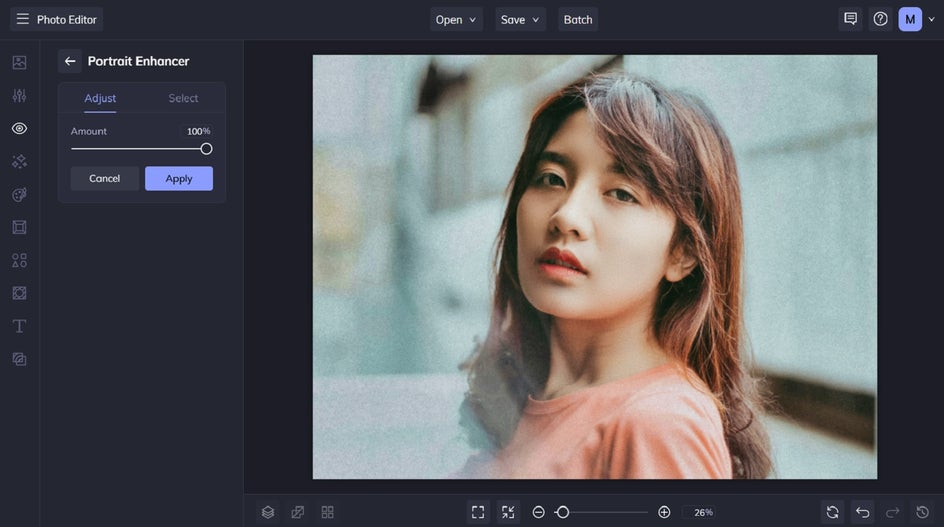The height and width of the screenshot is (527, 944).
Task: Click the Photo Editor title label
Action: click(x=67, y=19)
